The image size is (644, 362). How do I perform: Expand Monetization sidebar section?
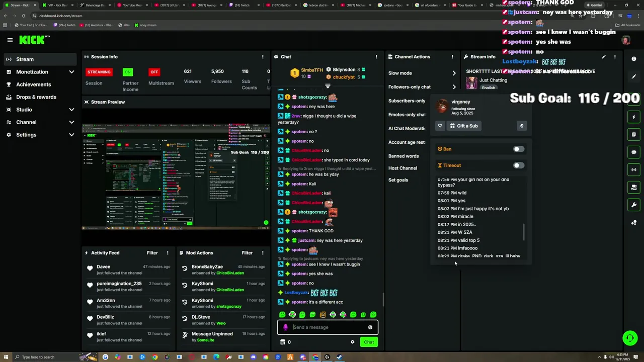tap(71, 72)
